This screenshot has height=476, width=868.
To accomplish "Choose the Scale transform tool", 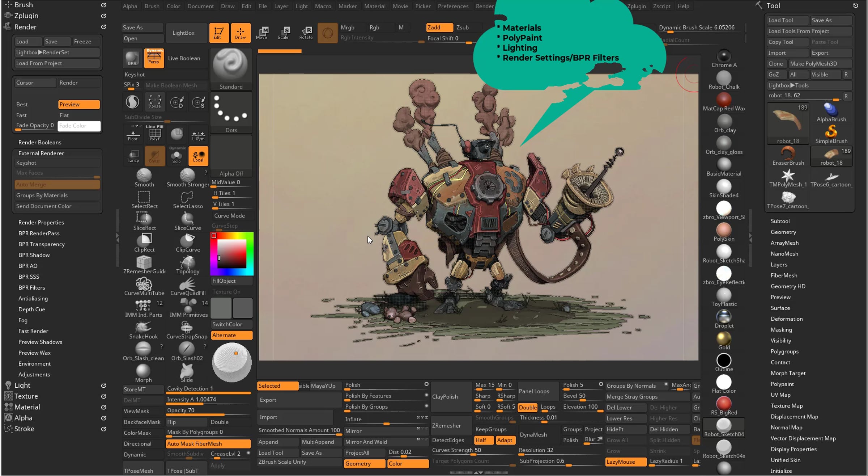I will (x=283, y=33).
